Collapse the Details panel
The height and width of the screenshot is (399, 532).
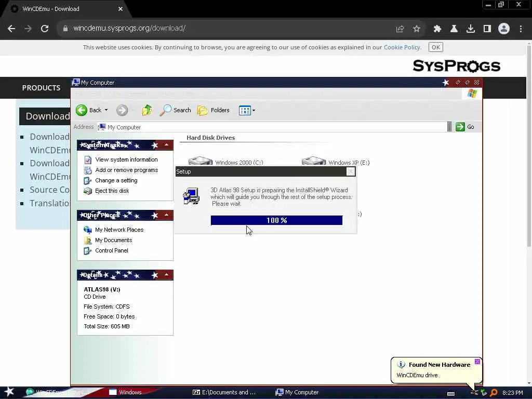click(x=167, y=275)
